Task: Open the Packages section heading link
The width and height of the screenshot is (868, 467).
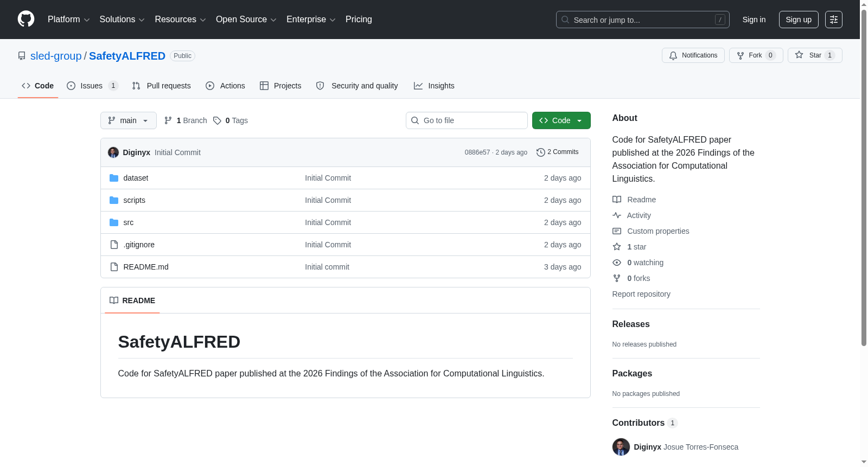Action: pyautogui.click(x=632, y=373)
